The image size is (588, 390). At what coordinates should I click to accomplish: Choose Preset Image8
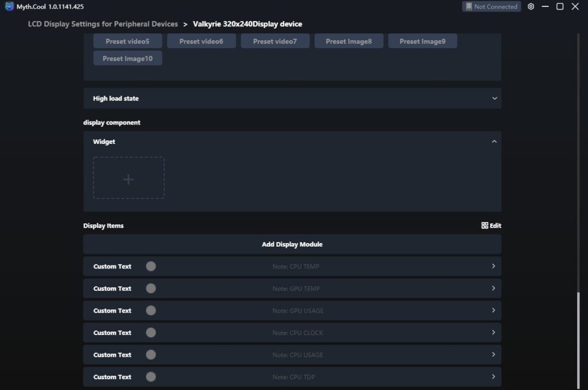point(349,41)
